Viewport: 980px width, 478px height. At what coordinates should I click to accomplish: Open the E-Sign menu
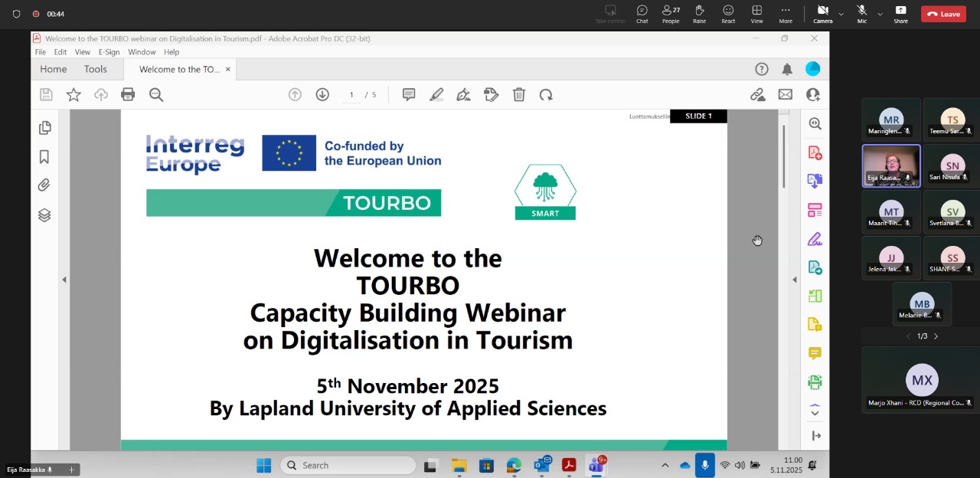pos(109,52)
